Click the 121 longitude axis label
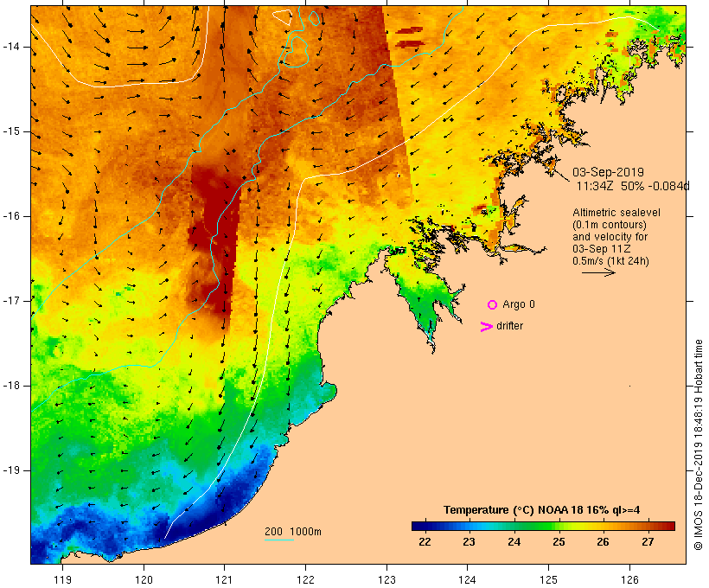Screen dimensions: 709x588 [x=224, y=579]
